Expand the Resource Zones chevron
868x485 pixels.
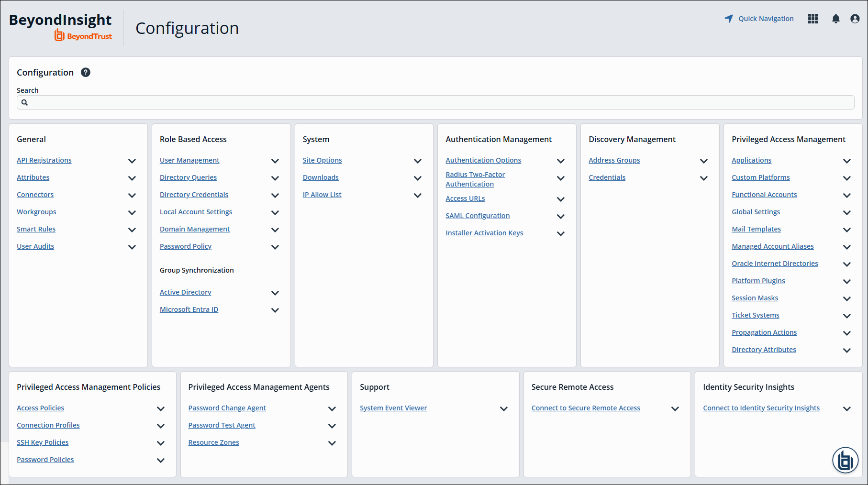pos(332,443)
